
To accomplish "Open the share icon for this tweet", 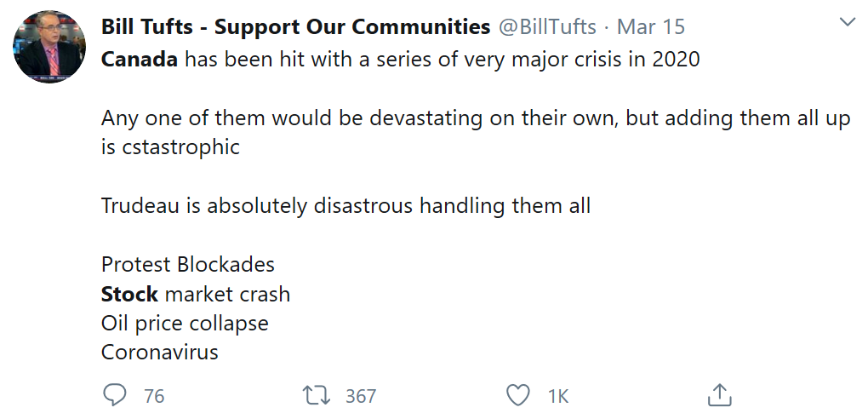I will pos(720,395).
